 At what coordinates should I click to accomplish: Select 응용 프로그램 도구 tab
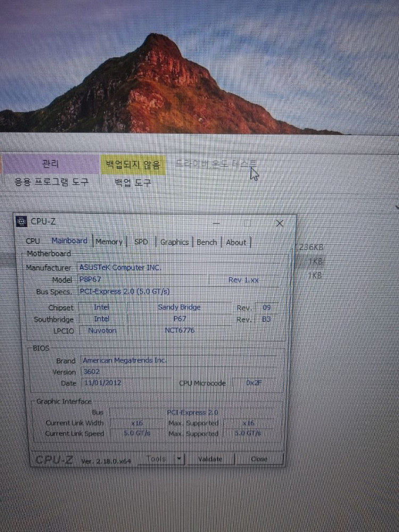[x=51, y=182]
